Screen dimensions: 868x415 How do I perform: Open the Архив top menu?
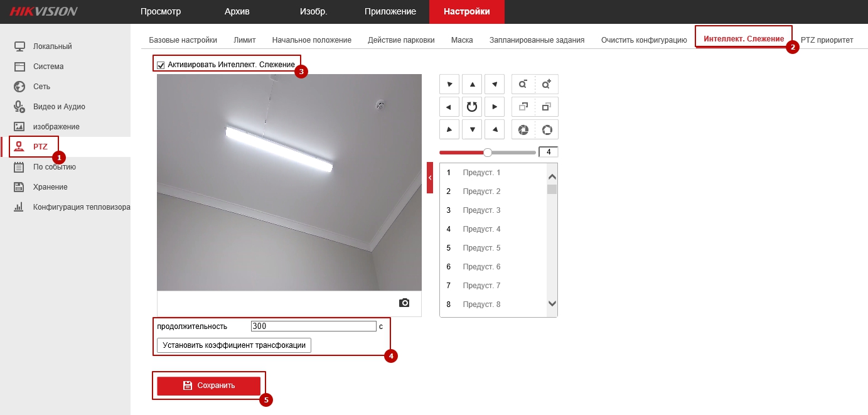237,11
